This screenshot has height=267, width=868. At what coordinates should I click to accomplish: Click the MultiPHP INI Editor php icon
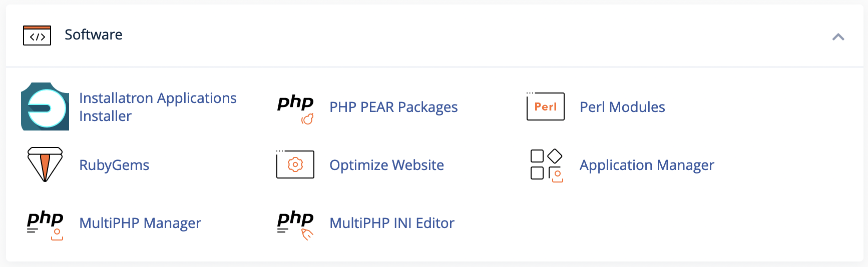295,225
